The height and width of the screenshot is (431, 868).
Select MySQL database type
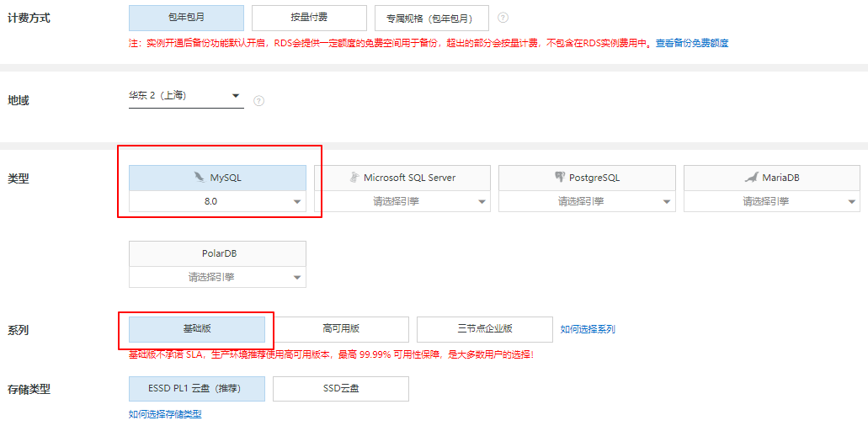point(217,178)
